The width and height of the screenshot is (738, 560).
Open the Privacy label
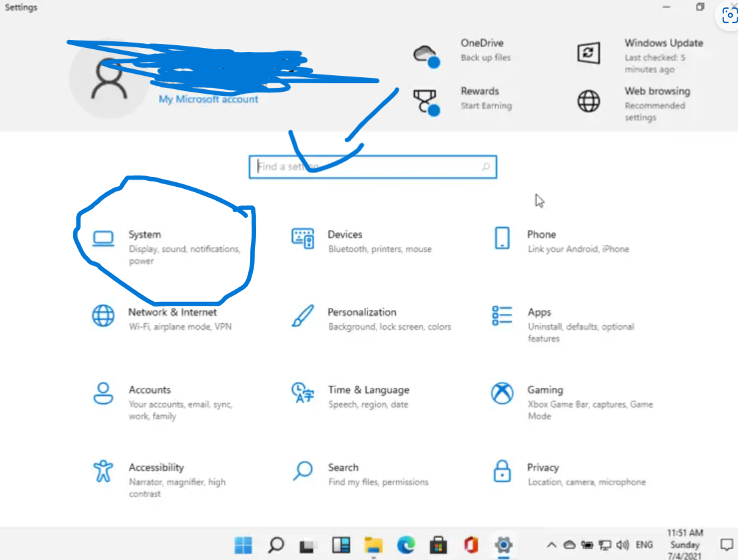[x=543, y=468]
